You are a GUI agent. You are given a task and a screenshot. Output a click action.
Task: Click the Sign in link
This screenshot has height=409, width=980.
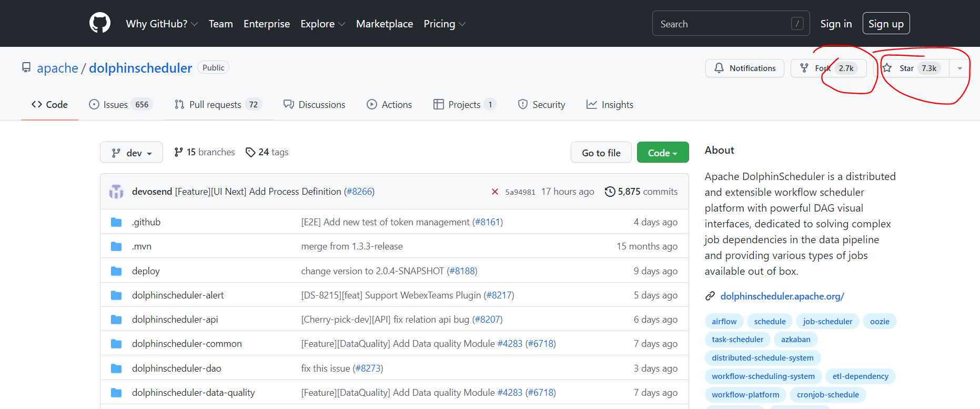click(x=836, y=24)
